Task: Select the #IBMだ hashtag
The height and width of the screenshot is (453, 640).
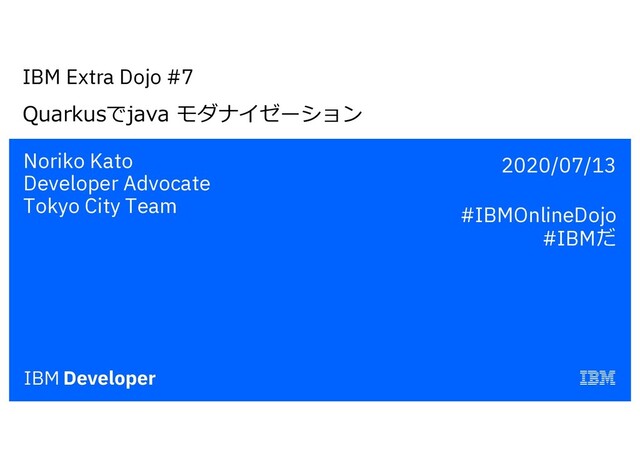Action: point(580,238)
